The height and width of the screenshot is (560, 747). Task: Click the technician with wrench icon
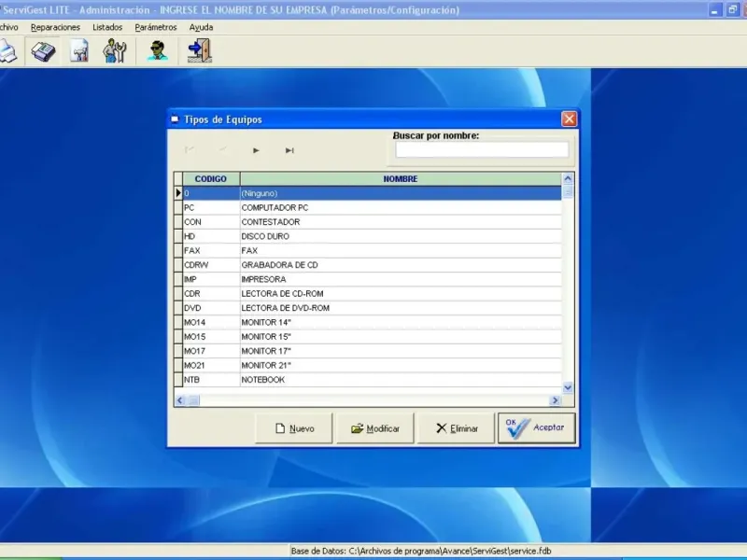coord(115,51)
